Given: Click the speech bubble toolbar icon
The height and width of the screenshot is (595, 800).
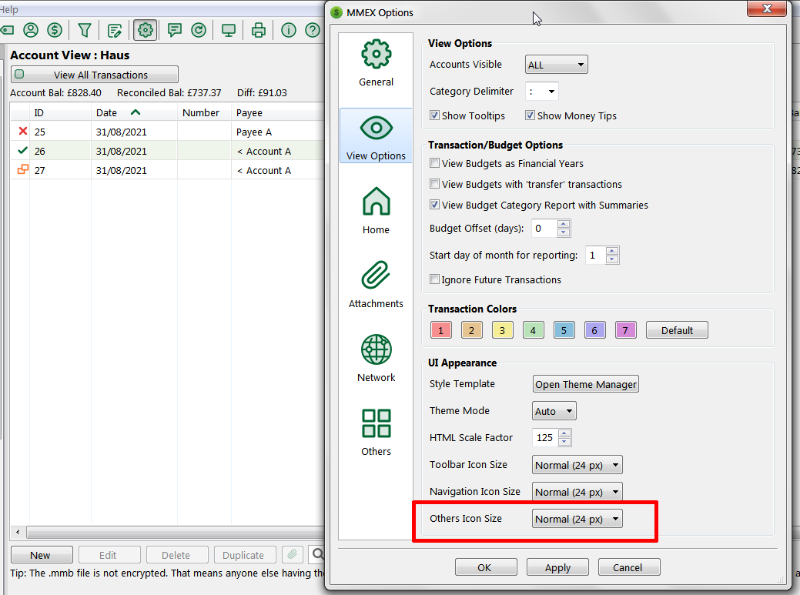Looking at the screenshot, I should click(x=175, y=31).
